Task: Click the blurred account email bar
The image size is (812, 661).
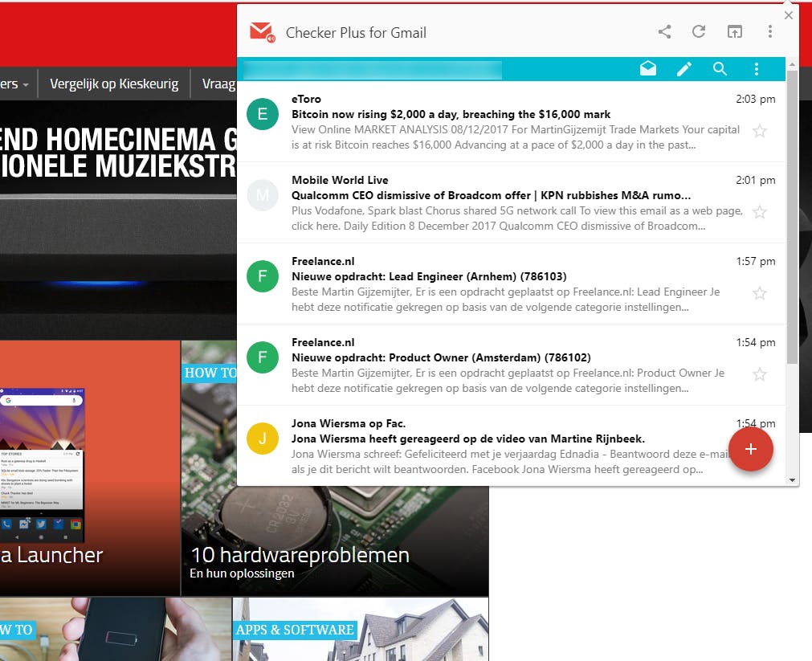Action: click(x=373, y=69)
